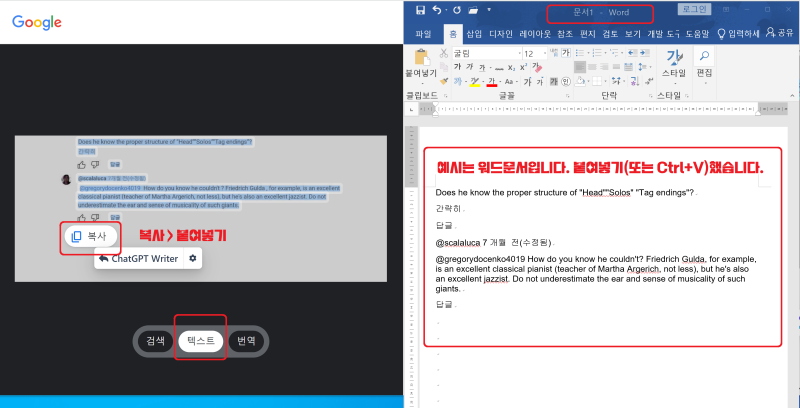Click the increase indent icon
800x408 pixels.
coord(644,53)
